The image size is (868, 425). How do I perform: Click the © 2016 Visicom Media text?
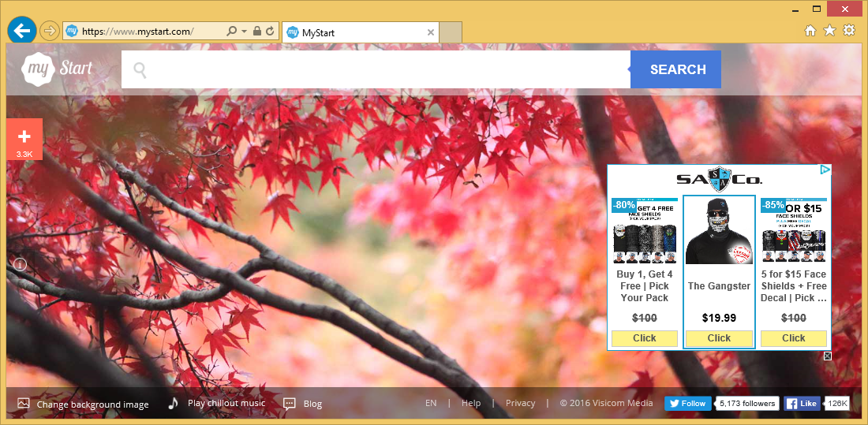[x=606, y=404]
